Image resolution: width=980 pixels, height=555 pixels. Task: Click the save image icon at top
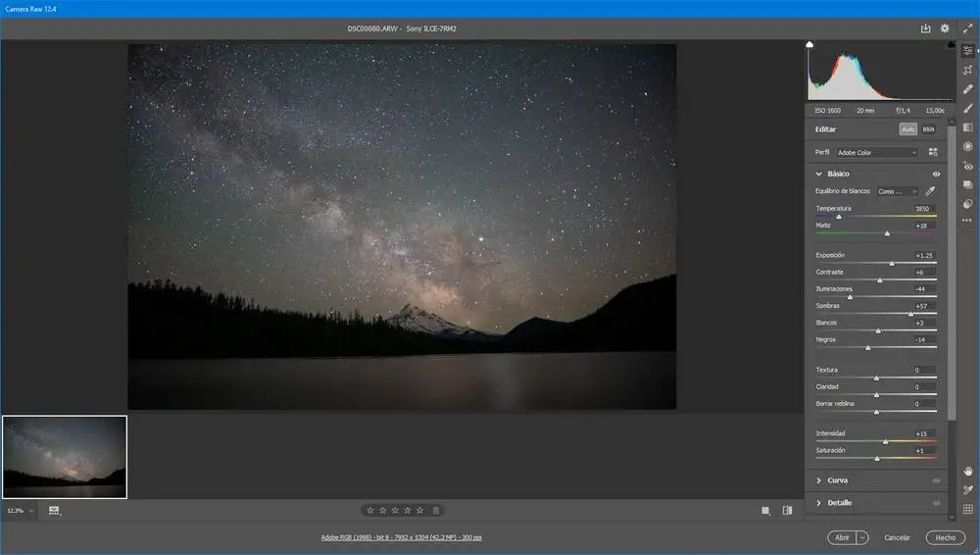click(x=925, y=28)
